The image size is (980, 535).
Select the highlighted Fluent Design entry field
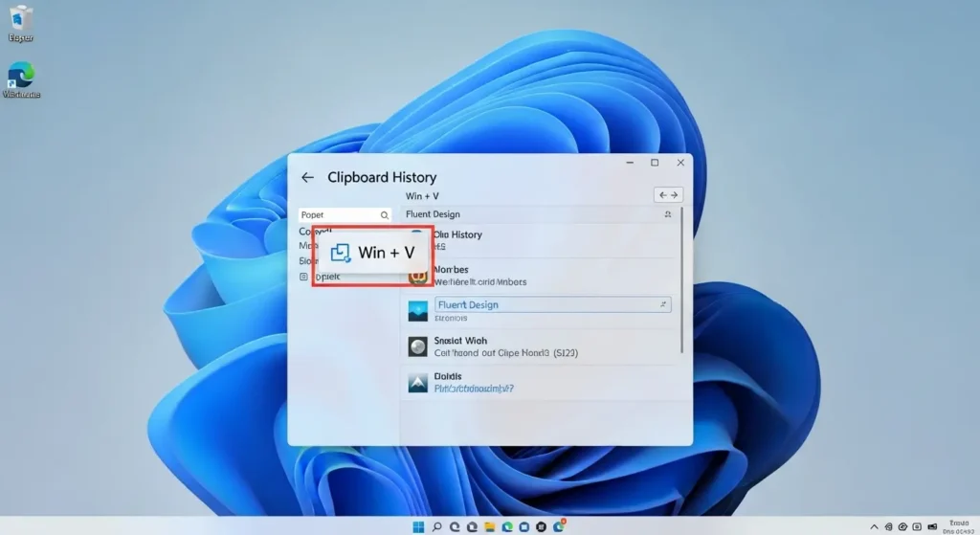pos(552,304)
